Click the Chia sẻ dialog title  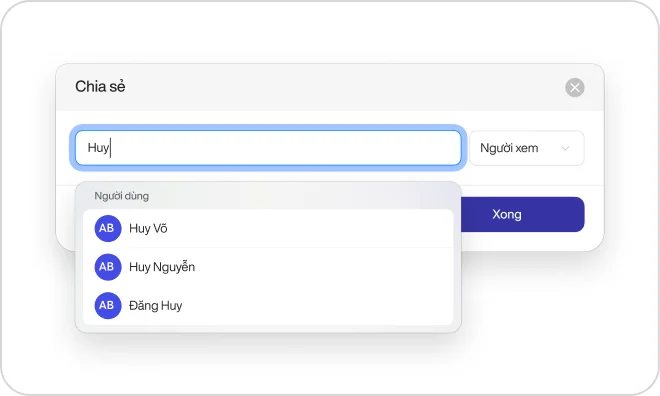point(100,86)
